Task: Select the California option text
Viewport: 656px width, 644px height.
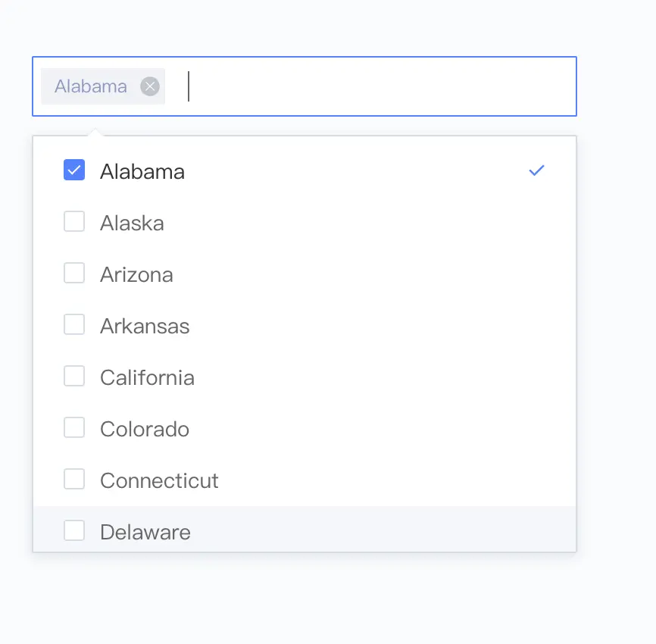Action: pyautogui.click(x=147, y=378)
